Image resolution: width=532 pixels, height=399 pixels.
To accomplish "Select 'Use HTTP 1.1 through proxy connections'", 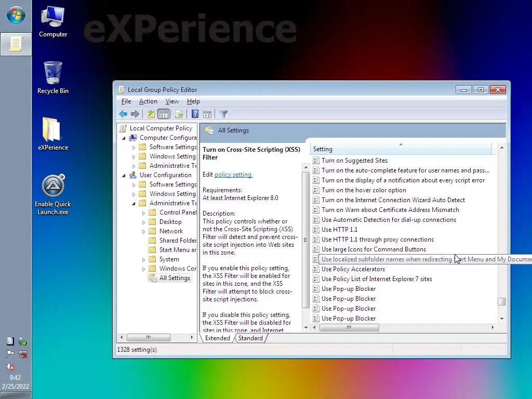I will pos(378,240).
